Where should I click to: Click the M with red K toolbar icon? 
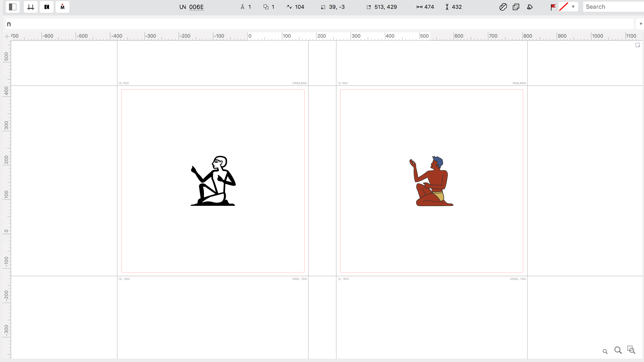(62, 7)
